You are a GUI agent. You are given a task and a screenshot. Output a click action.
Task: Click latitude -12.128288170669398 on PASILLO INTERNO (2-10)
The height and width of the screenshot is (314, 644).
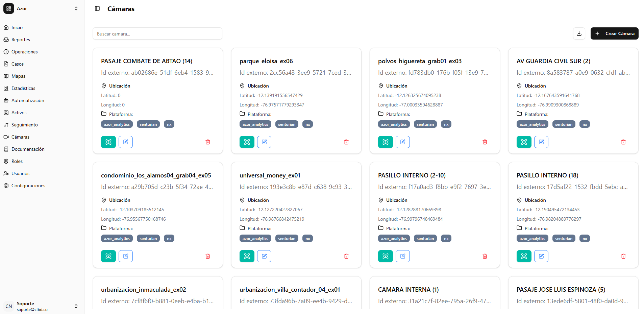410,210
